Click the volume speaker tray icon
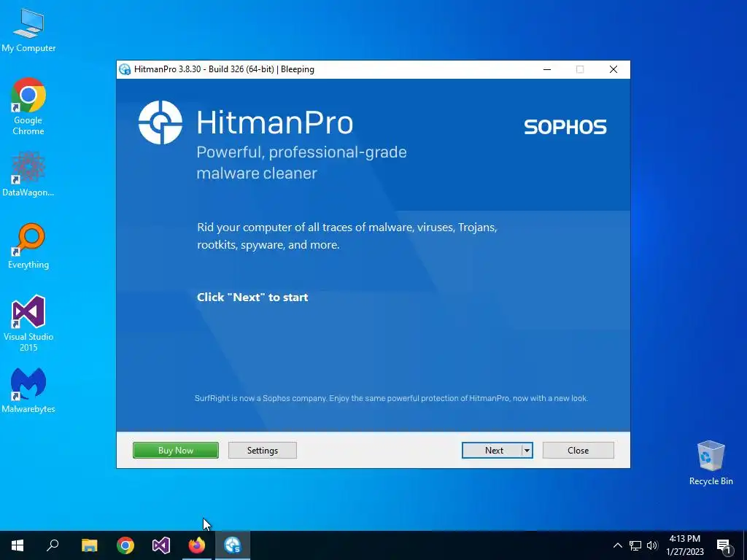 pyautogui.click(x=652, y=545)
